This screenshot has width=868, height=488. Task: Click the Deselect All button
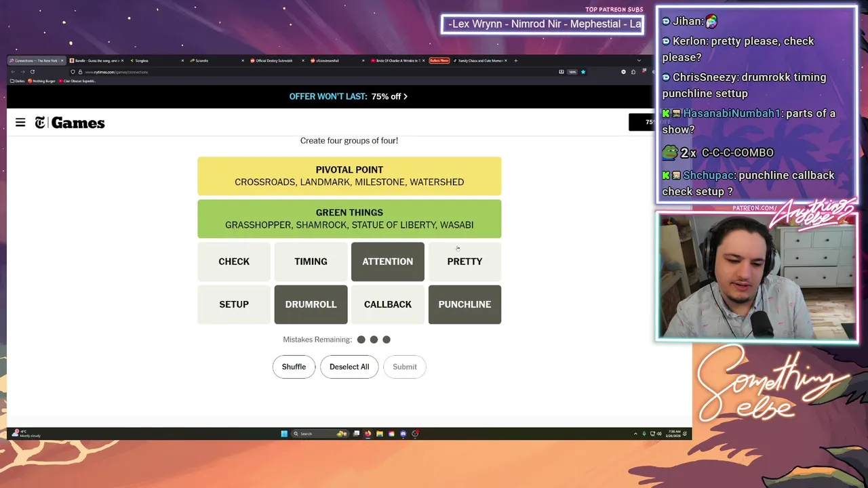point(349,367)
